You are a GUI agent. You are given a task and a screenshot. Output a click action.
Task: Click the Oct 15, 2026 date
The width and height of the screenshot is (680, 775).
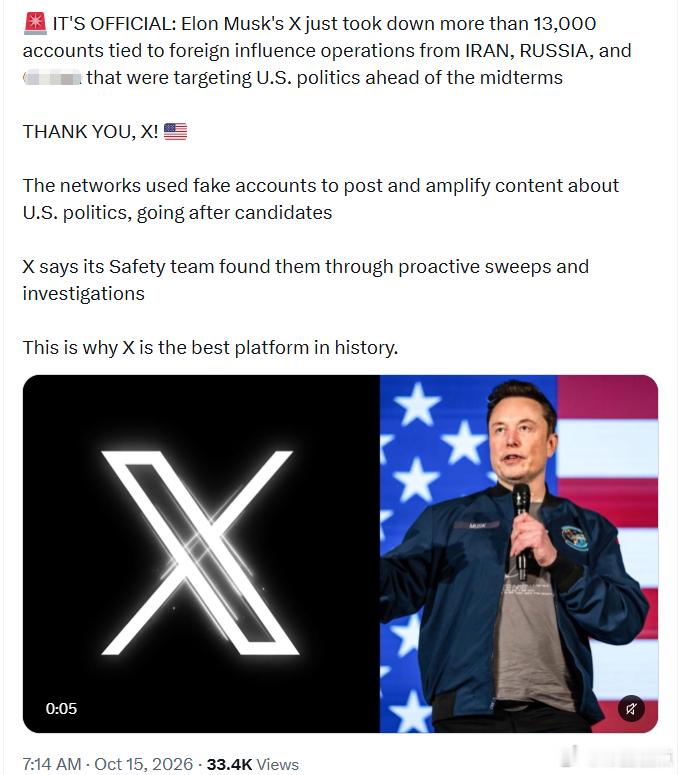[x=143, y=764]
